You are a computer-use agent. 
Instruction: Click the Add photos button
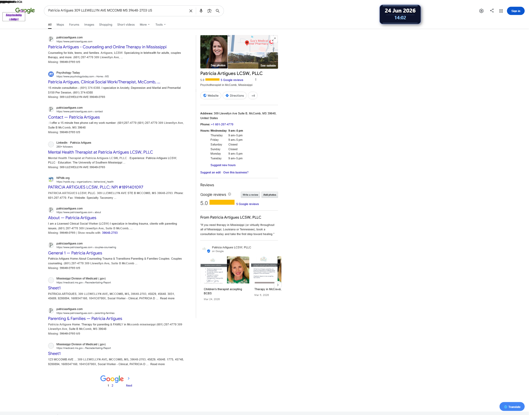(x=270, y=195)
